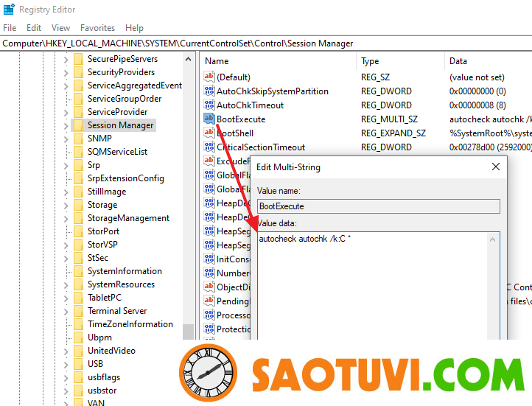
Task: Select the TimeZoneInformation key
Action: [130, 324]
